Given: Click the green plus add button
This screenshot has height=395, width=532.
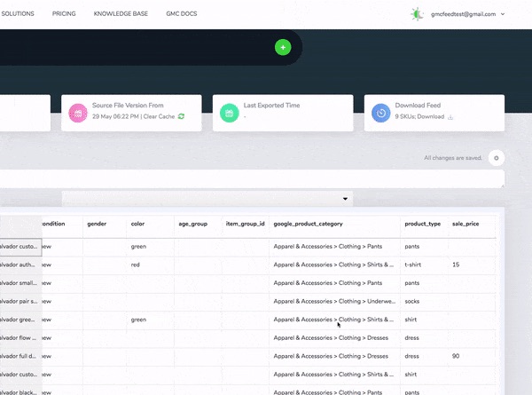Looking at the screenshot, I should coord(283,47).
